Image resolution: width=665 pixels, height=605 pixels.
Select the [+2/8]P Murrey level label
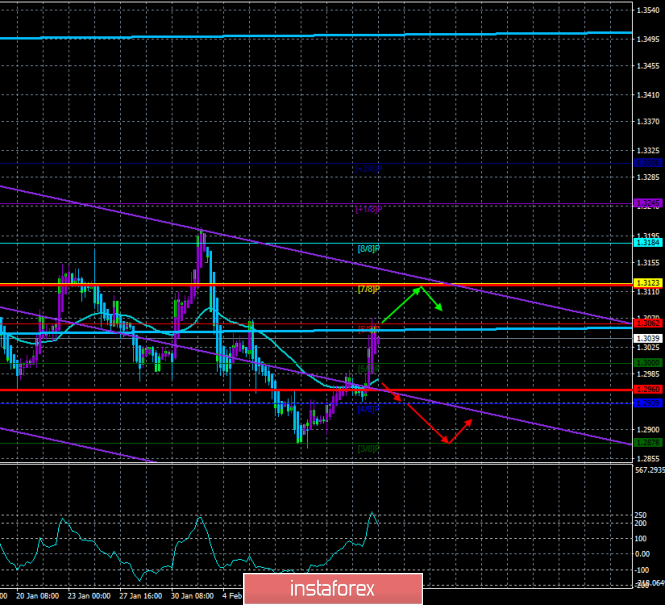(369, 169)
